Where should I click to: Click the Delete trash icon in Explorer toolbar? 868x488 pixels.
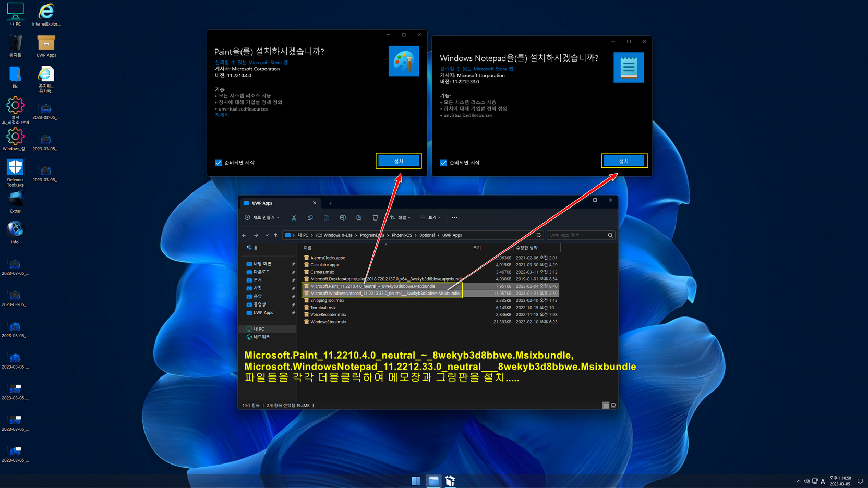[x=375, y=217]
